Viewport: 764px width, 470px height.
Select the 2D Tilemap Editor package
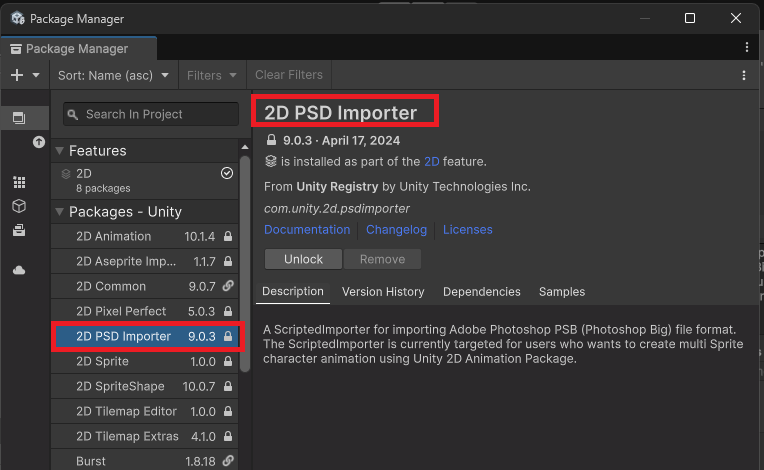145,412
